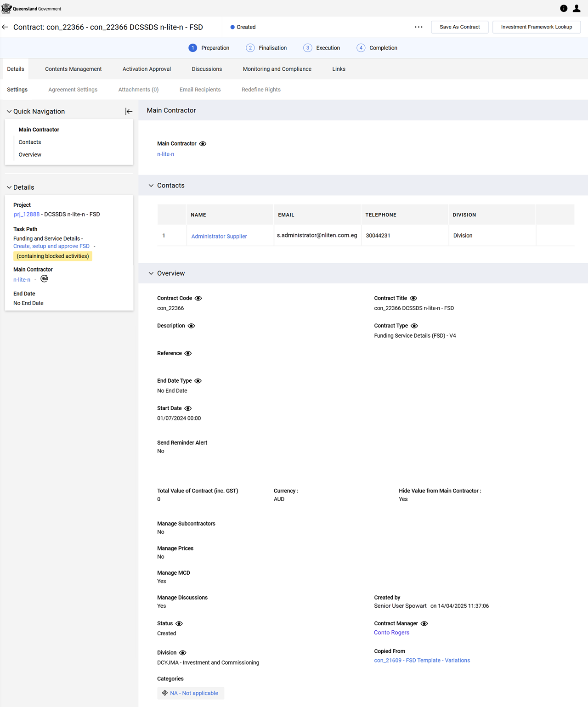Image resolution: width=588 pixels, height=707 pixels.
Task: Click the 360 view icon next to n-lite-n
Action: tap(45, 279)
